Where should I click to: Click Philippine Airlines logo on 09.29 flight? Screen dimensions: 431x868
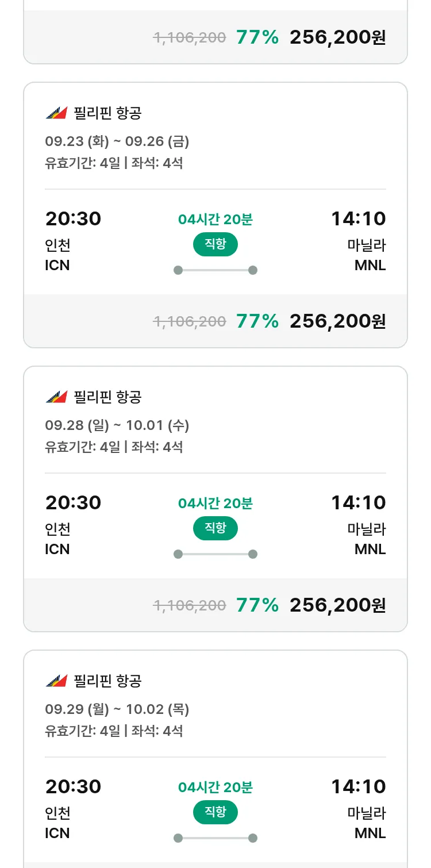pos(56,681)
